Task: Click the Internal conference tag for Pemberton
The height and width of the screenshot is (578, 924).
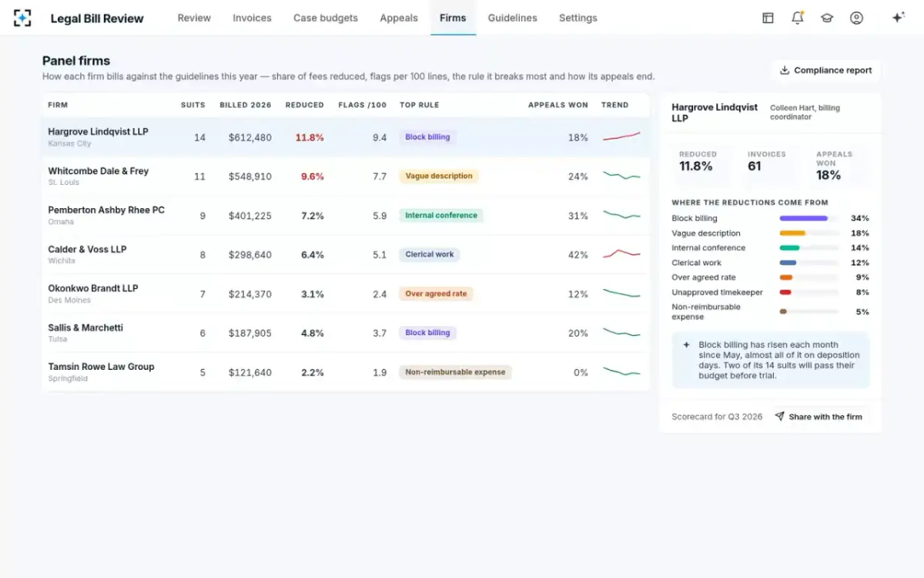Action: pos(441,216)
